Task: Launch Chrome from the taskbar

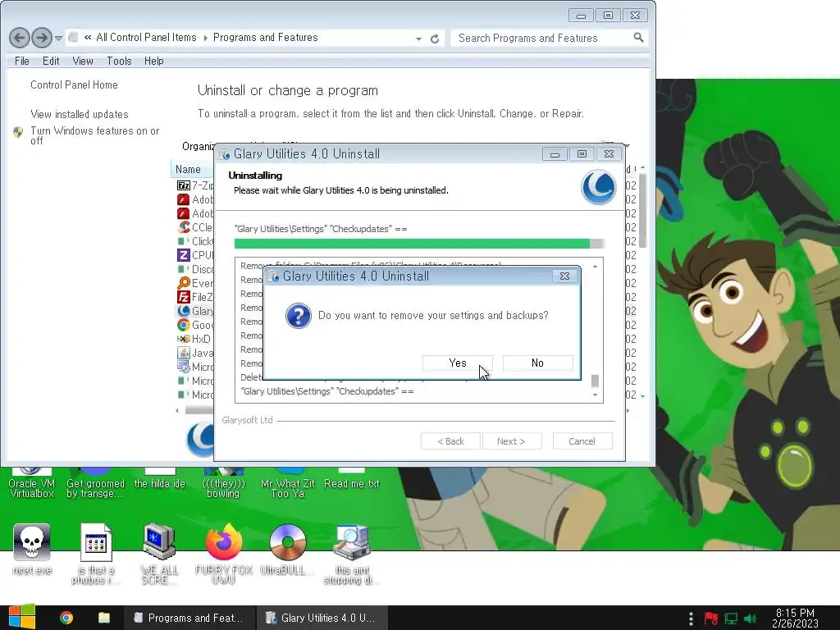Action: 66,618
